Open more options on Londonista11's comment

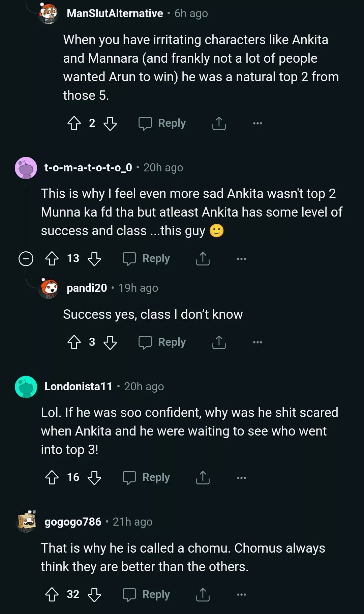coord(241,478)
